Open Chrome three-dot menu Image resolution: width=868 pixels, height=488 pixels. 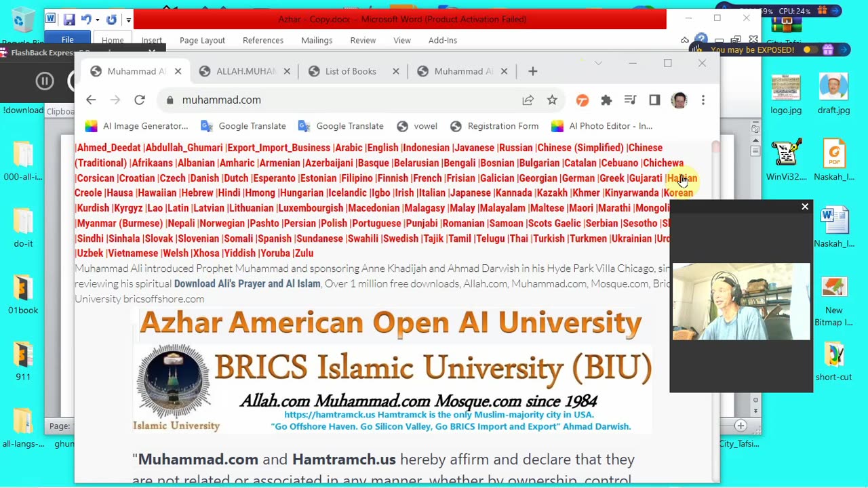(703, 100)
